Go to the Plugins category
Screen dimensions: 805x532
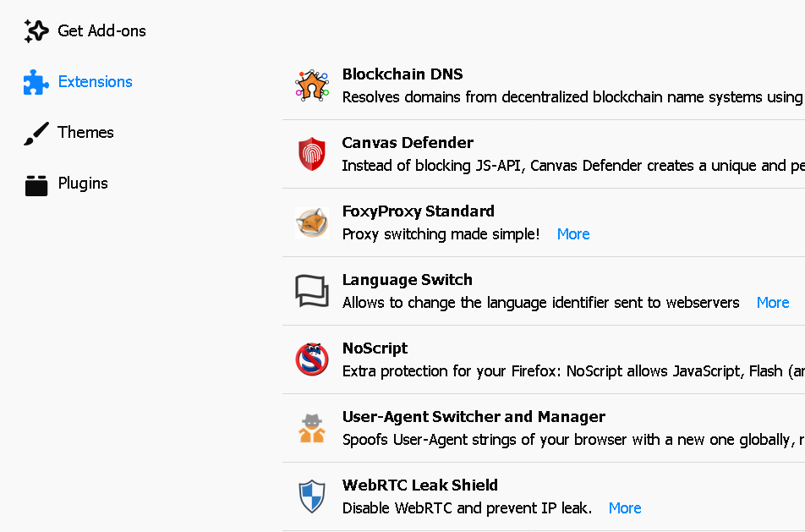(x=83, y=184)
